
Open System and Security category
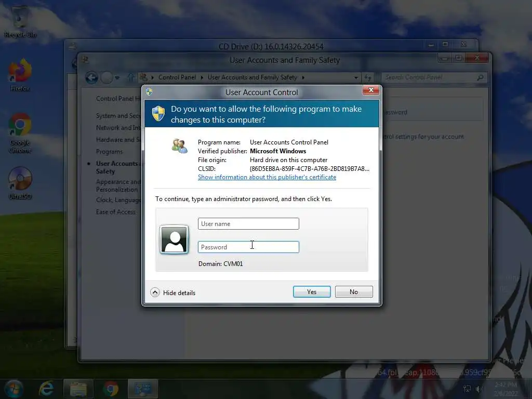pyautogui.click(x=118, y=116)
